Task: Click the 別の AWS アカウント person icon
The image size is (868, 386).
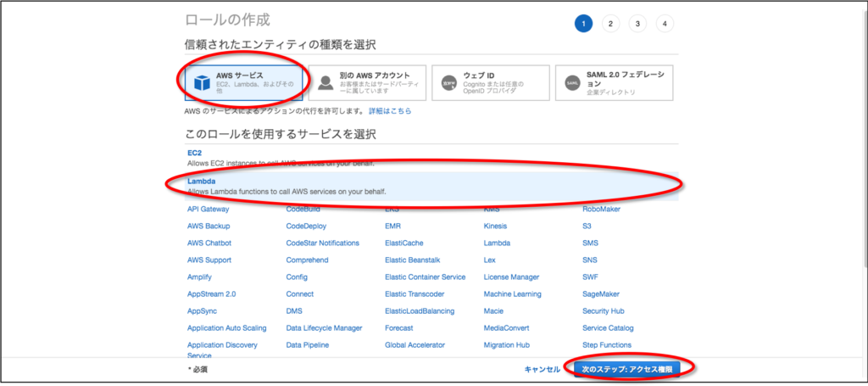Action: (325, 82)
